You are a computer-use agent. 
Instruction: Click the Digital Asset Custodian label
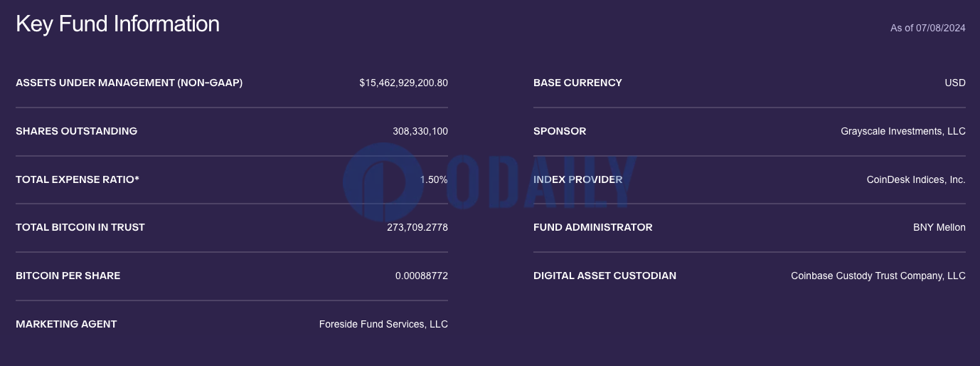click(604, 276)
